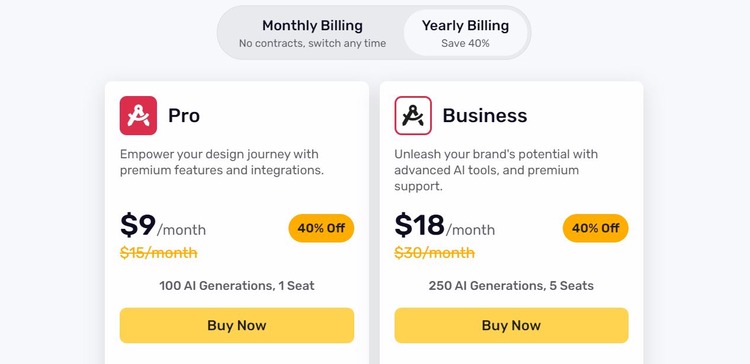This screenshot has width=750, height=364.
Task: Buy the Pro plan now
Action: coord(237,325)
